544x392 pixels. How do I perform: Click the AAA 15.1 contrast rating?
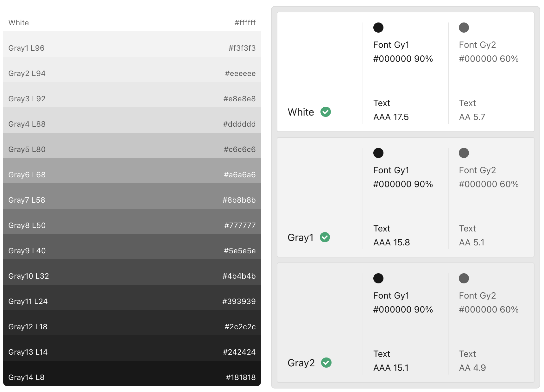(x=391, y=368)
